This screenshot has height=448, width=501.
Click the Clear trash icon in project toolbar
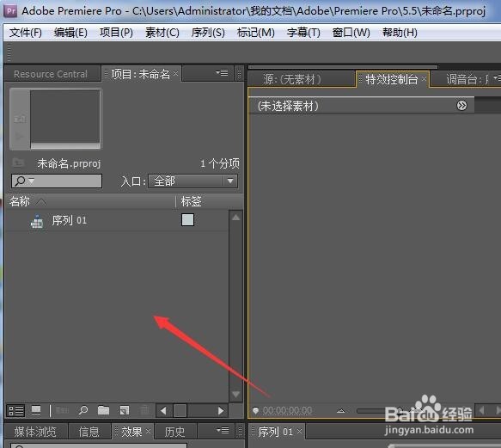(x=144, y=410)
